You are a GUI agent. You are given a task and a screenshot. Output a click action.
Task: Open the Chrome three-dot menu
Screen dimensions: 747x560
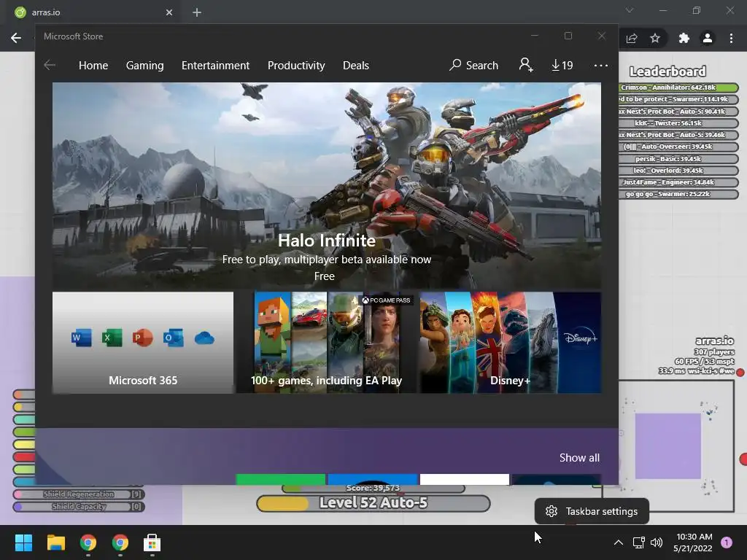click(731, 38)
